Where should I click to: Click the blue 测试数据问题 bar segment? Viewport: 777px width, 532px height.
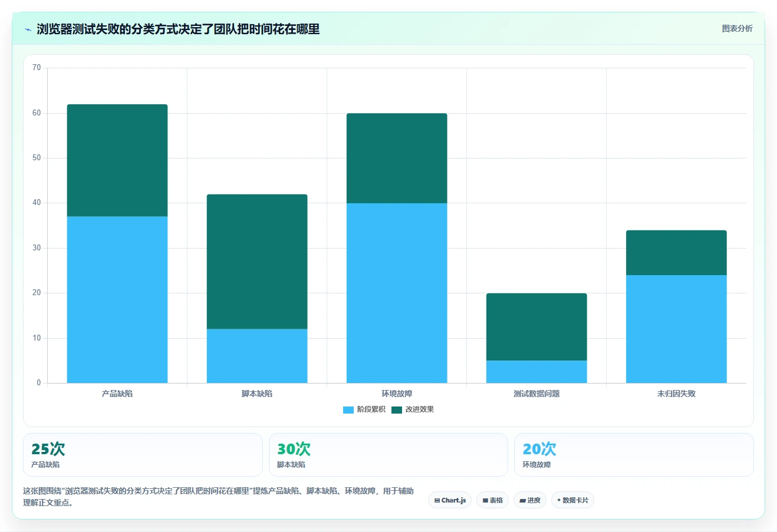point(536,372)
